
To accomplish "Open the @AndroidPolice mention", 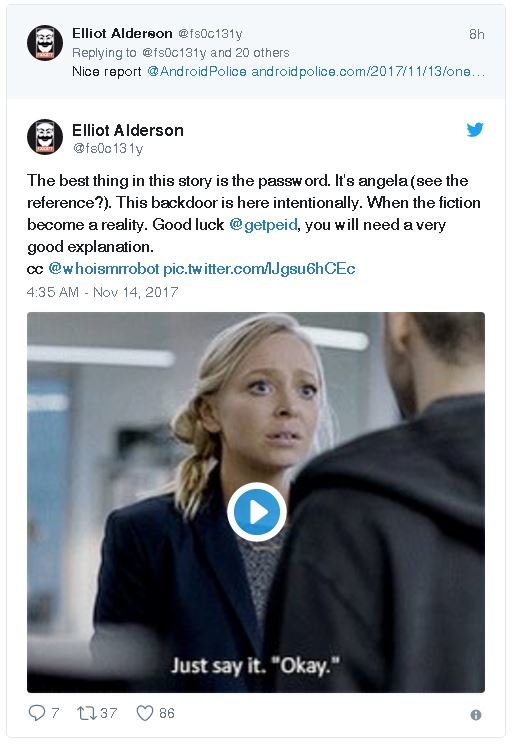I will click(x=197, y=71).
